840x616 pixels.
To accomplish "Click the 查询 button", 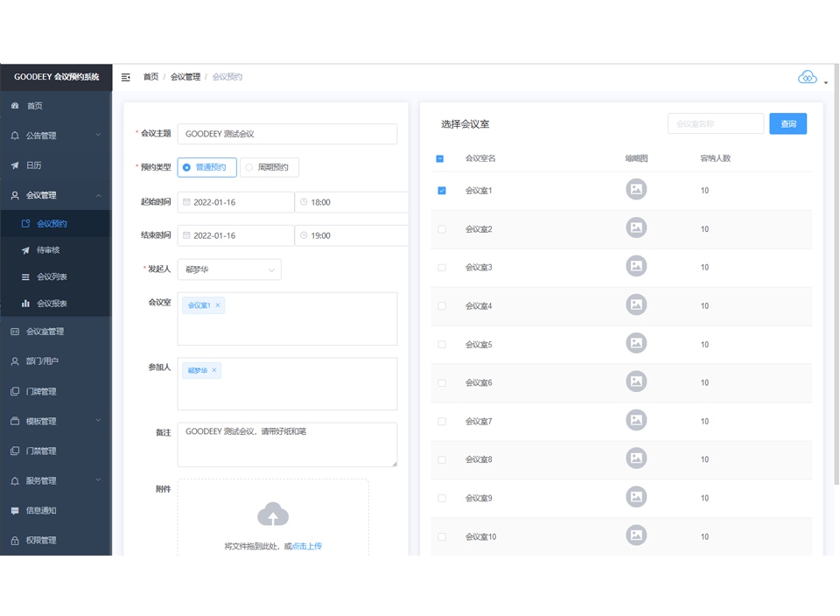I will [x=788, y=123].
